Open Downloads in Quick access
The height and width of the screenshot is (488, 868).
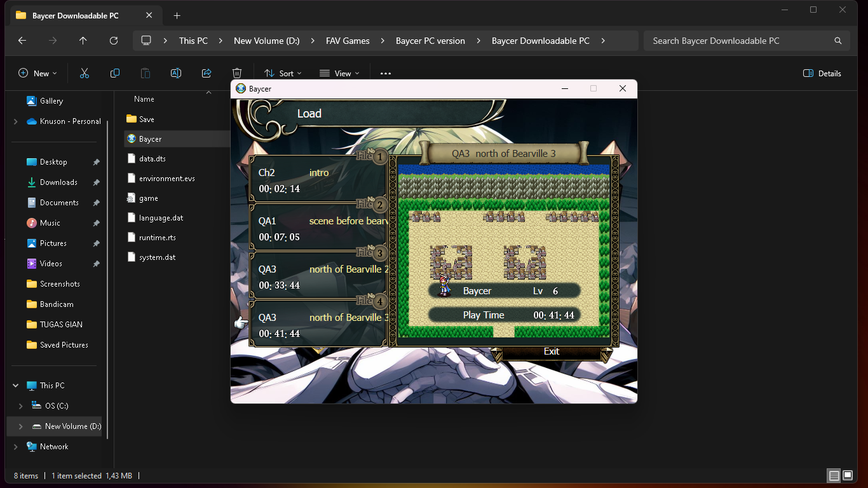pos(57,182)
